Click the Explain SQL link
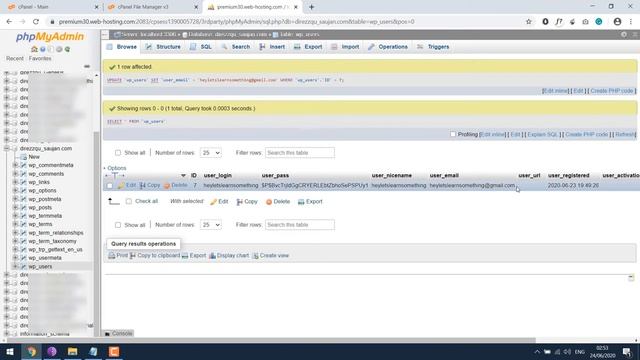The image size is (640, 360). coord(542,134)
